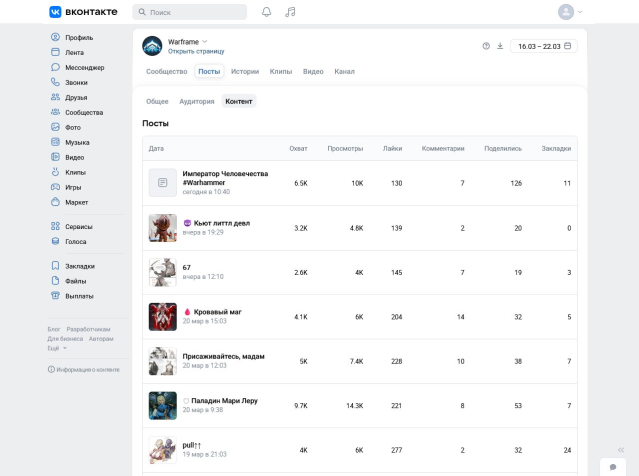This screenshot has width=639, height=476.
Task: Open date range picker 16.03 – 22.03
Action: (x=543, y=46)
